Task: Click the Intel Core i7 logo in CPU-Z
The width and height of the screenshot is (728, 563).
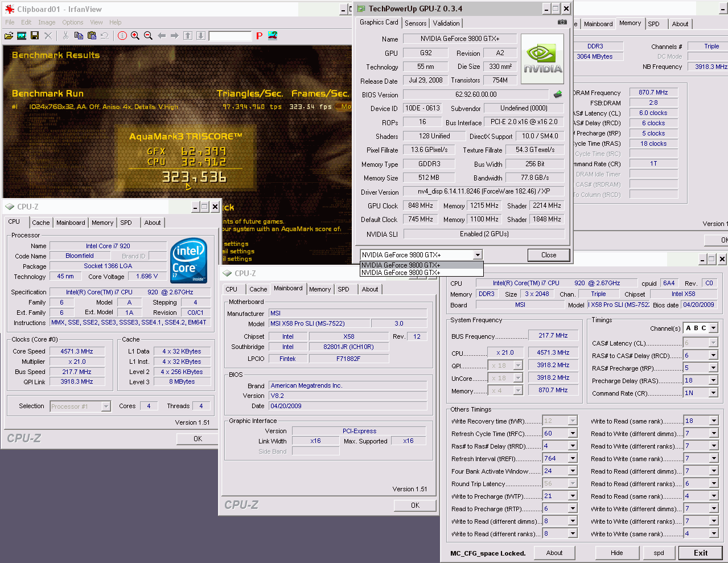Action: pos(188,261)
